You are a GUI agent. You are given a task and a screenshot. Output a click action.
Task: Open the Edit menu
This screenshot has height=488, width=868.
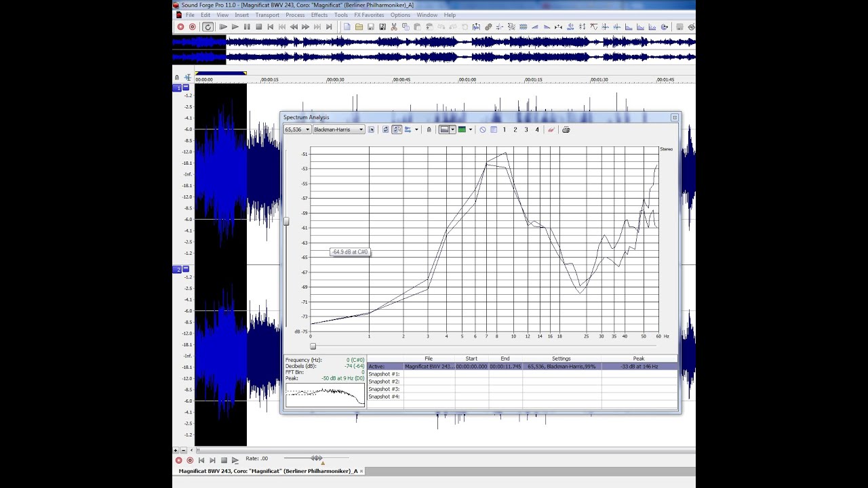click(205, 15)
